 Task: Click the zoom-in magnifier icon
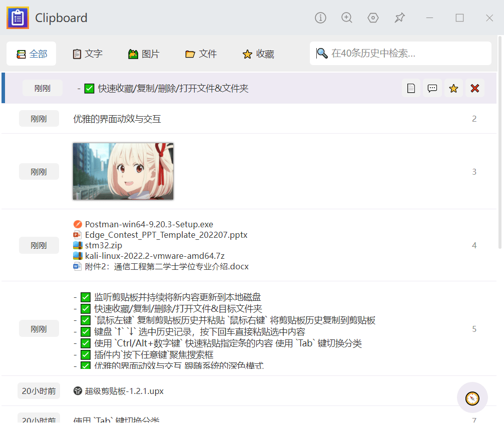click(347, 18)
